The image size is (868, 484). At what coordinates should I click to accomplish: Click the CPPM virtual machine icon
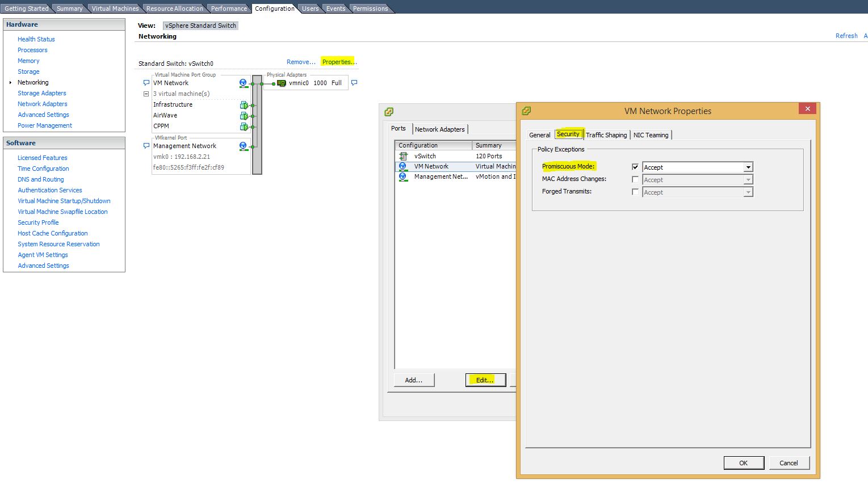pyautogui.click(x=245, y=126)
